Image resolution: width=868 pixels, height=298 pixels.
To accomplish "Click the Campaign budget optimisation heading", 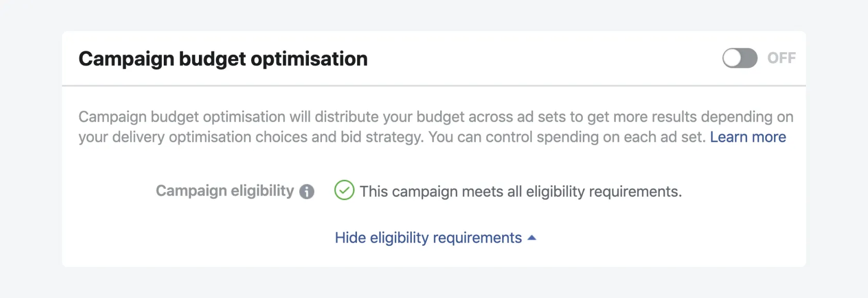I will (x=223, y=58).
